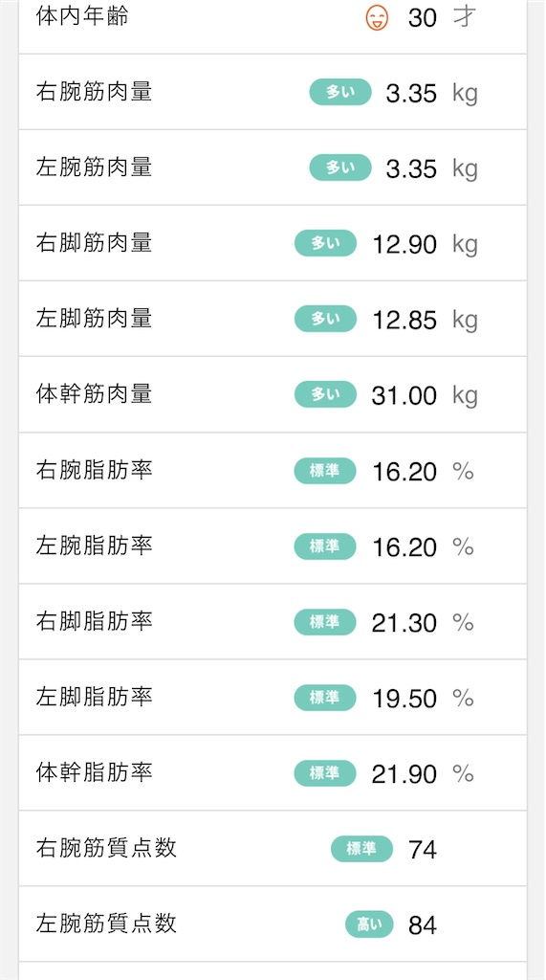Screen dimensions: 546x980
Task: Select the 右腕筋肉量 label
Action: [95, 93]
